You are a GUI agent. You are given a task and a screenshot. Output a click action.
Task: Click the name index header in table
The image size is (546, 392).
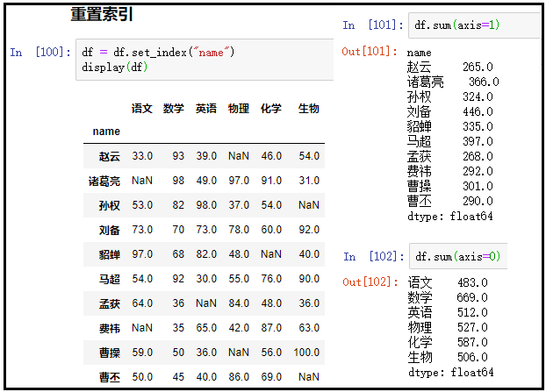(106, 132)
